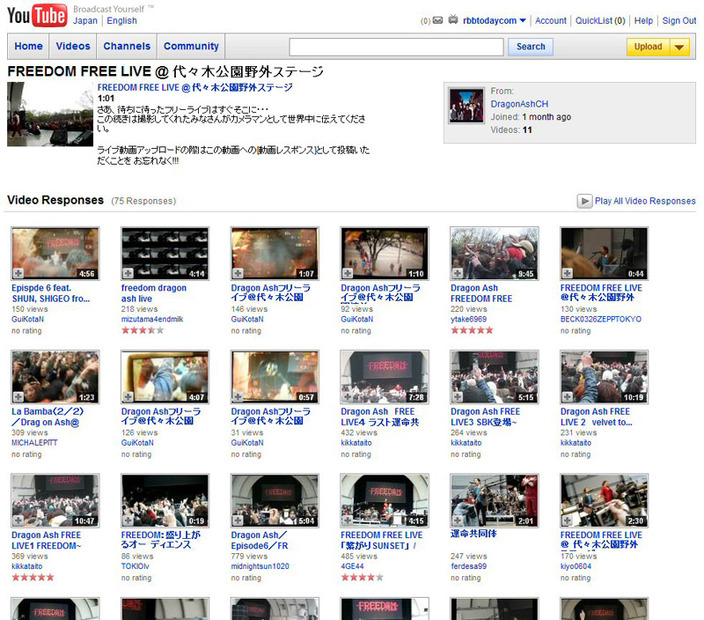Click the yellow Upload button
This screenshot has height=620, width=704.
(648, 47)
